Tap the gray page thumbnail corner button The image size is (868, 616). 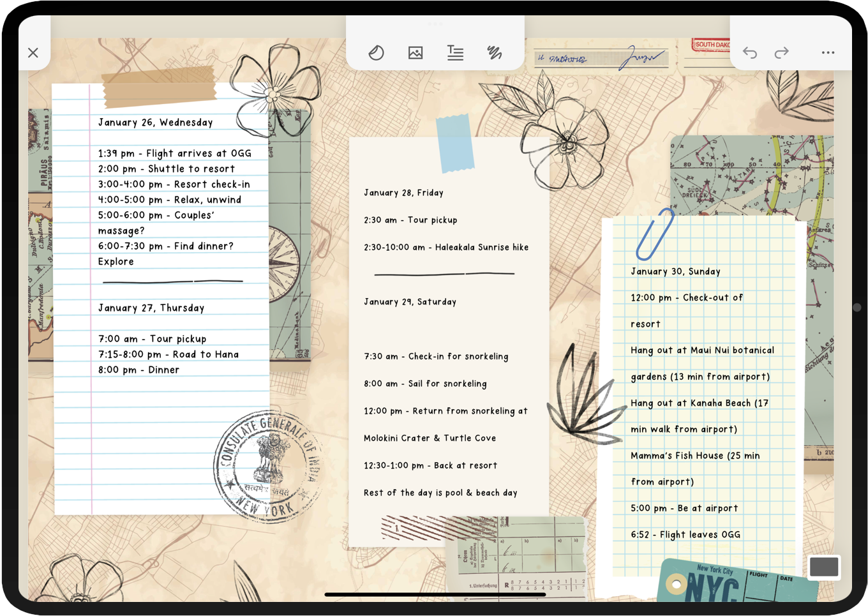coord(824,567)
